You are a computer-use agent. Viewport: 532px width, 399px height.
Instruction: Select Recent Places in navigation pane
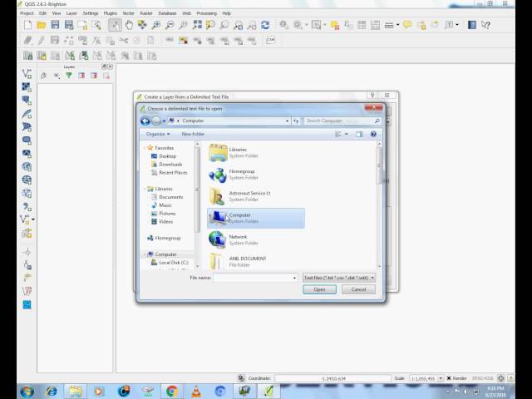(x=169, y=172)
